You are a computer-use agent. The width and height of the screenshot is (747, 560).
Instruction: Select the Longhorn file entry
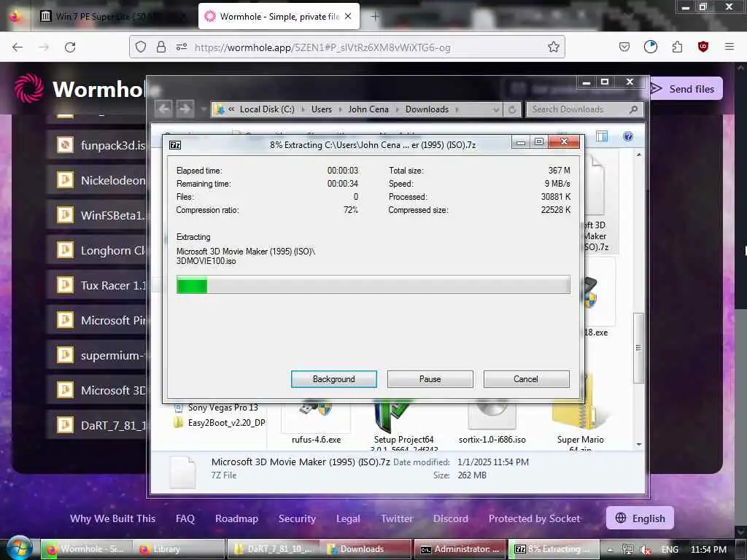point(97,250)
